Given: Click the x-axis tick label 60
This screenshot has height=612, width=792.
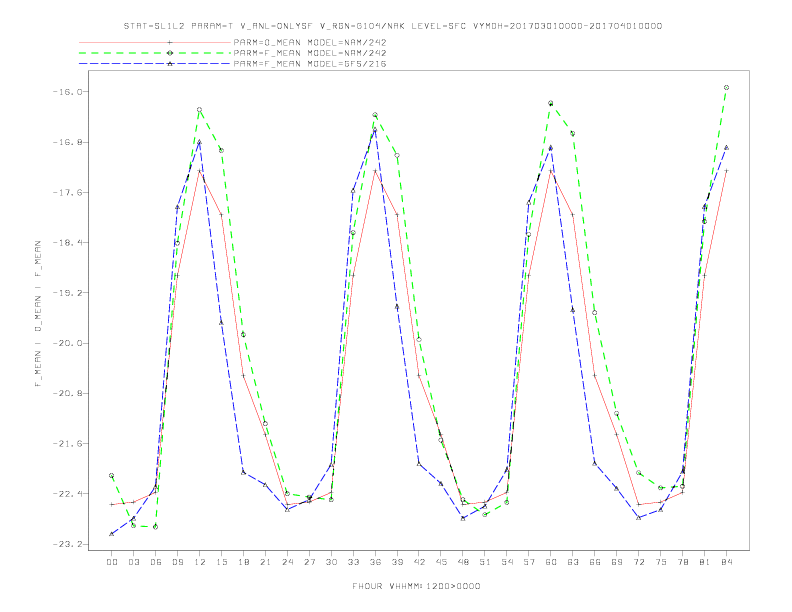Looking at the screenshot, I should tap(551, 562).
